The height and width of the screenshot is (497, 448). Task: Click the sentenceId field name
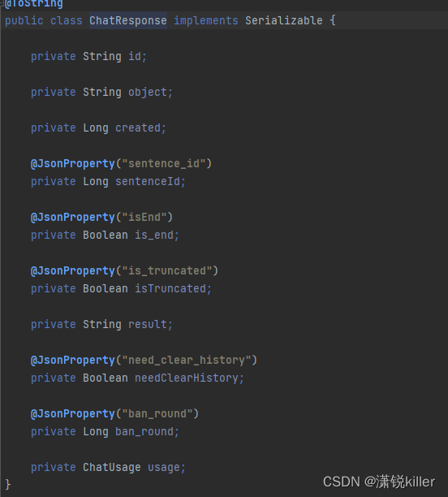point(148,182)
